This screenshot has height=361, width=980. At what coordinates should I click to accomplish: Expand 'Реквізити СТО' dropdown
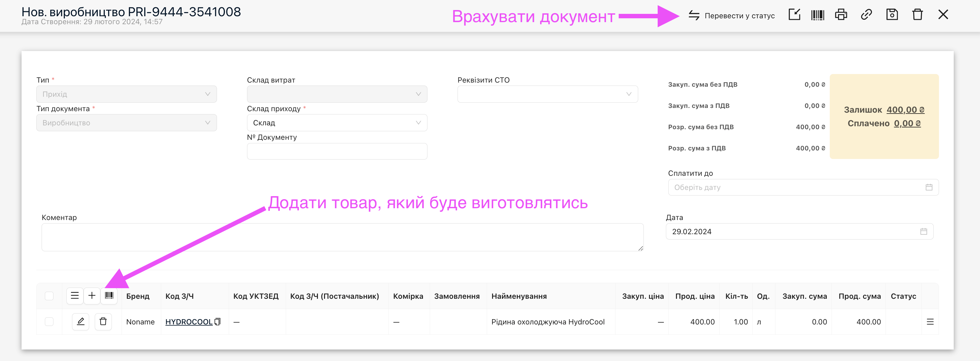pos(547,94)
